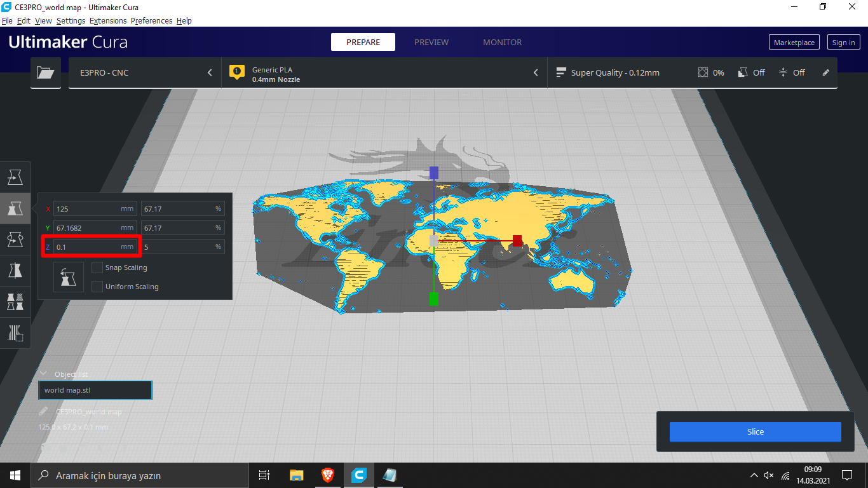The image size is (868, 488).
Task: Enable the Uniform Scaling checkbox
Action: click(x=97, y=287)
